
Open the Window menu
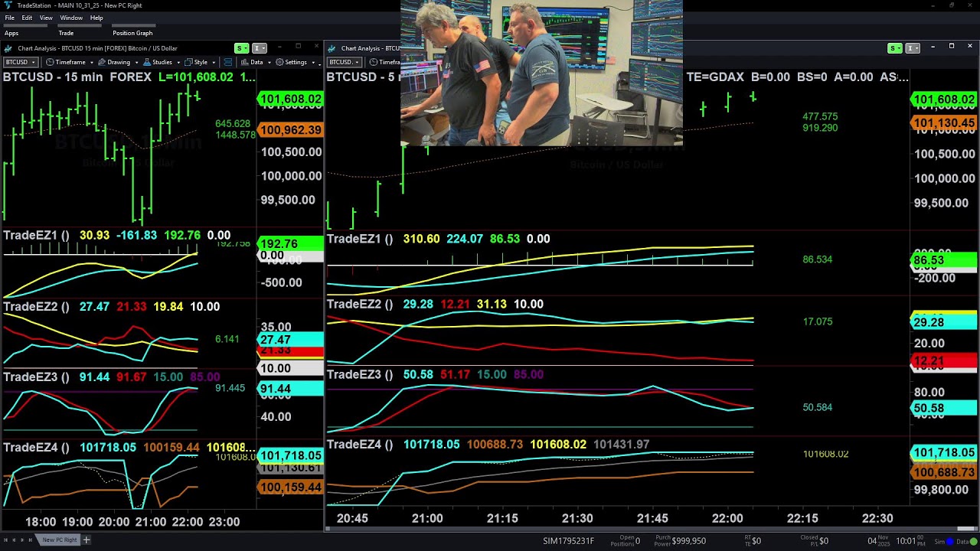(x=71, y=18)
